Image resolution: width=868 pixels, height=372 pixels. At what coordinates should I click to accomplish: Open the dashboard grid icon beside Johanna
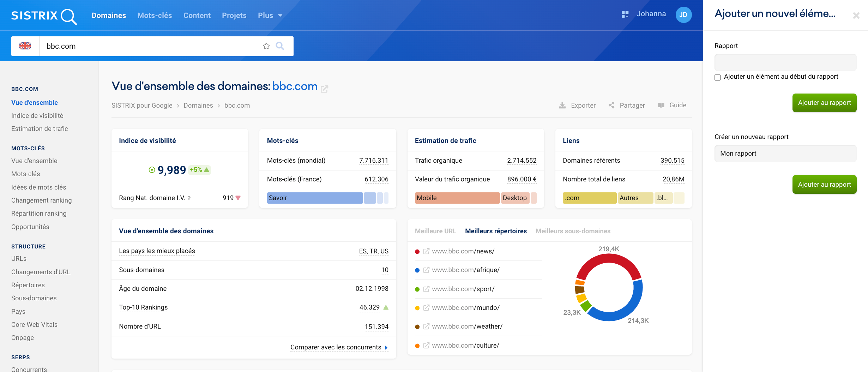coord(625,14)
